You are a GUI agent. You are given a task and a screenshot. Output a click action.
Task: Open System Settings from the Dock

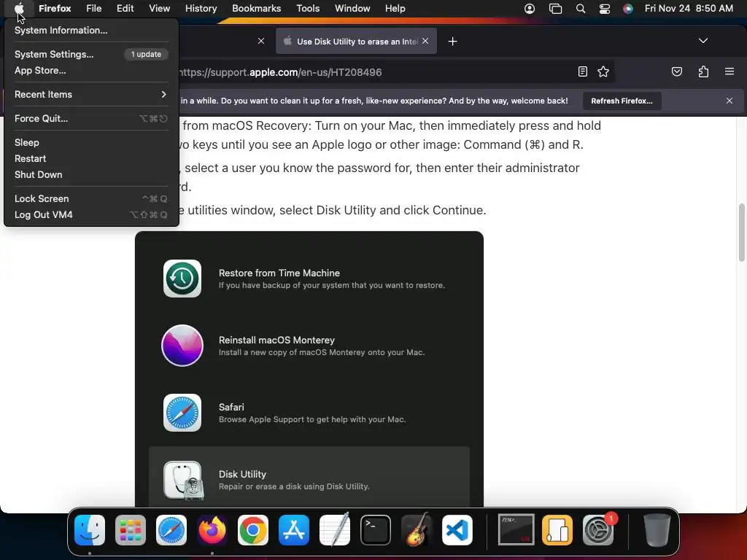pos(598,530)
